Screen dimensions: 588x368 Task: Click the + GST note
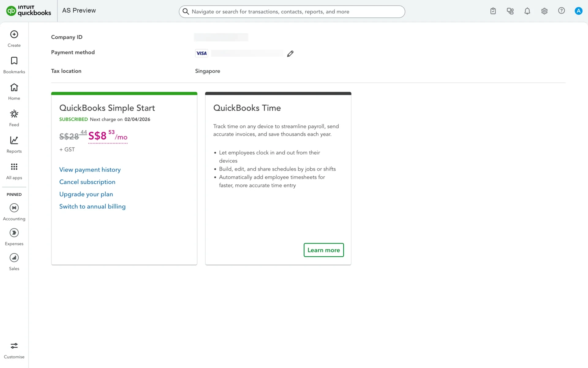click(67, 150)
